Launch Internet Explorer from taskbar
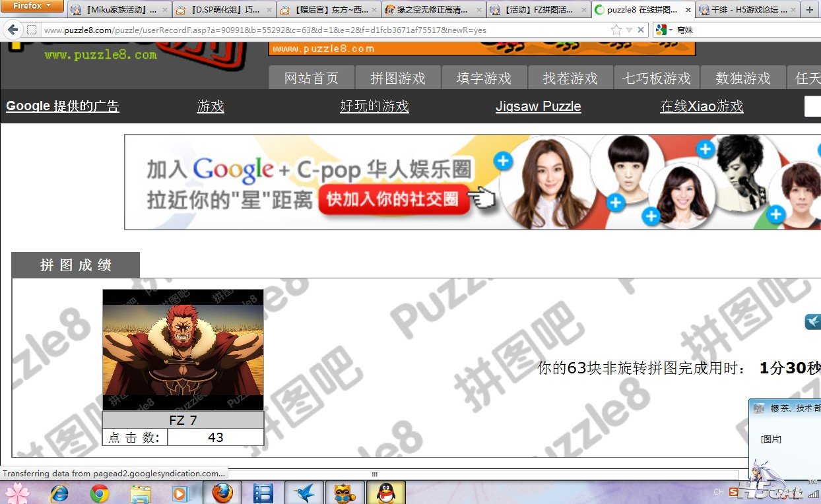 pyautogui.click(x=60, y=493)
